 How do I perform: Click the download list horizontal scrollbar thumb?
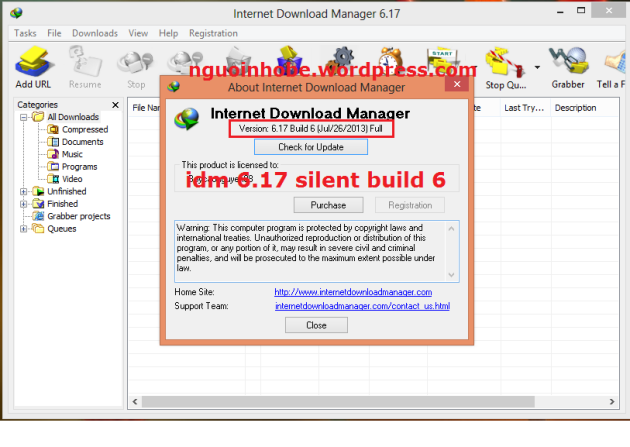point(338,402)
